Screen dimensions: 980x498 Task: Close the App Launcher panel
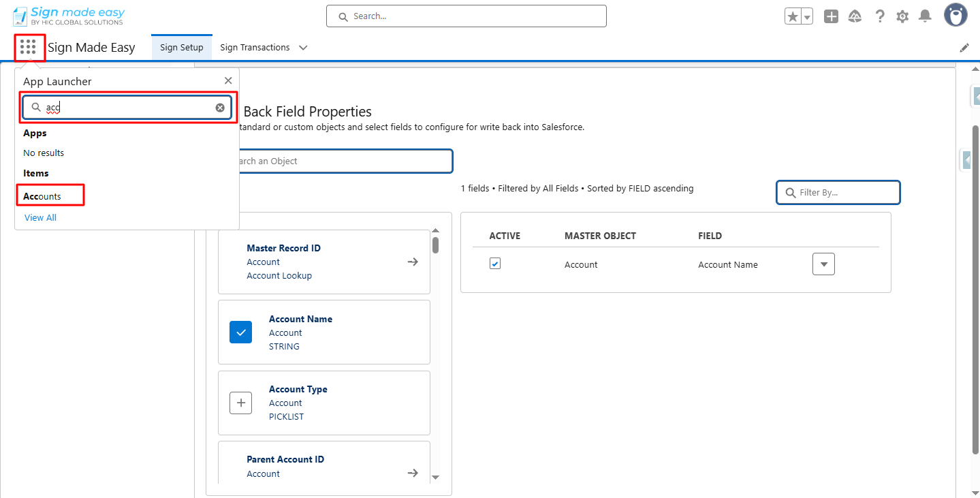(x=228, y=80)
